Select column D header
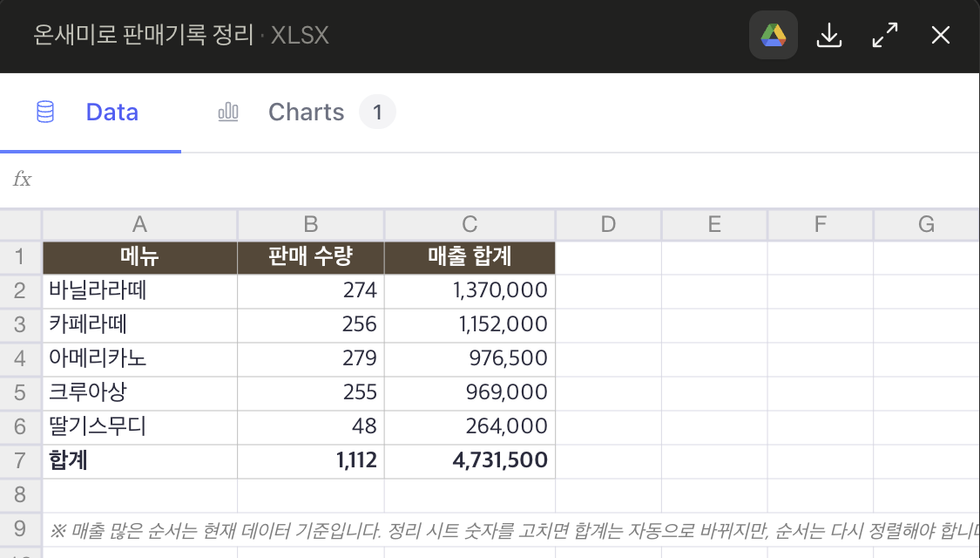 tap(608, 224)
